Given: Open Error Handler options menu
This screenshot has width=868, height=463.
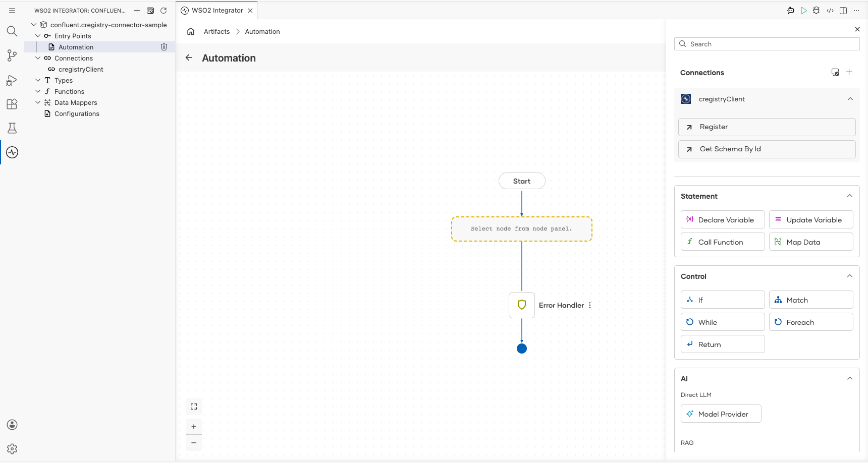Looking at the screenshot, I should pos(590,305).
